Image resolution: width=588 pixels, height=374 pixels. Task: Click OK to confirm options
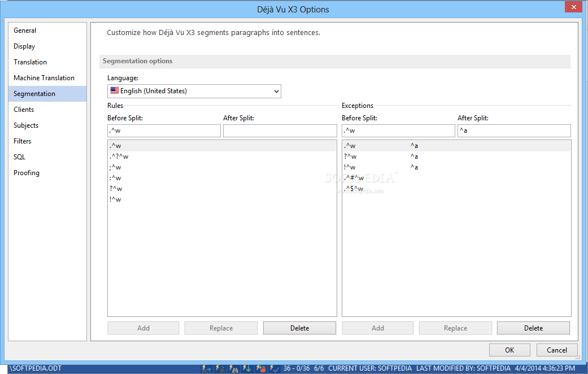click(509, 350)
